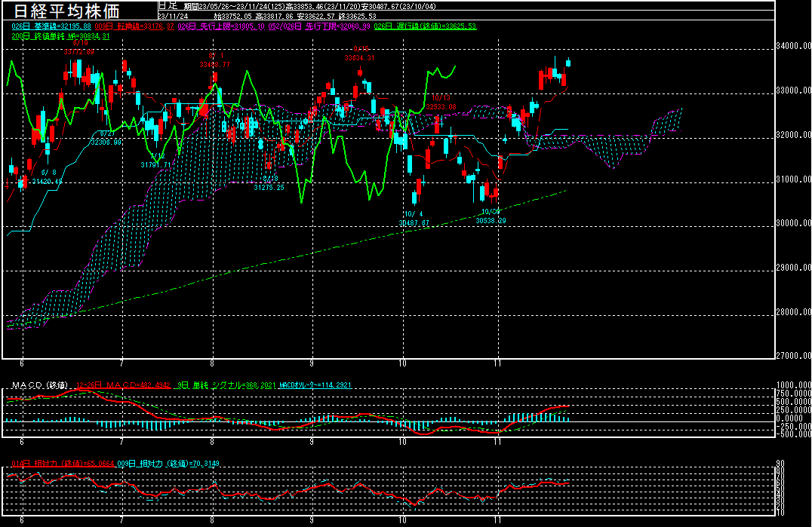
Task: Click the 33634.31 peak annotation
Action: coord(359,58)
